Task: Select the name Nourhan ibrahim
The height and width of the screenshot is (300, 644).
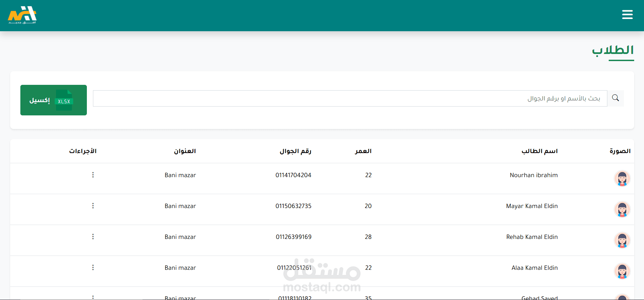Action: (x=534, y=175)
